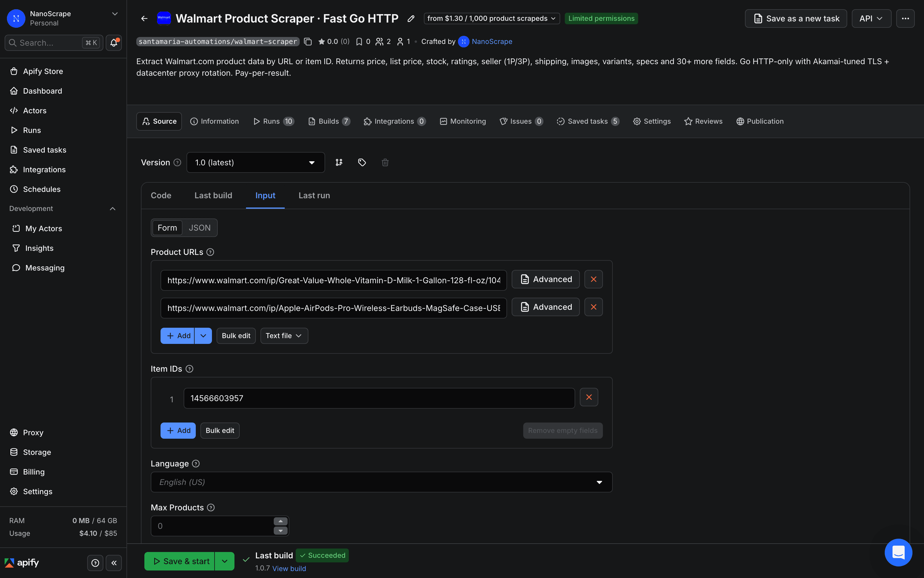Open the Saved tasks tab
Viewport: 924px width, 578px height.
click(x=588, y=121)
